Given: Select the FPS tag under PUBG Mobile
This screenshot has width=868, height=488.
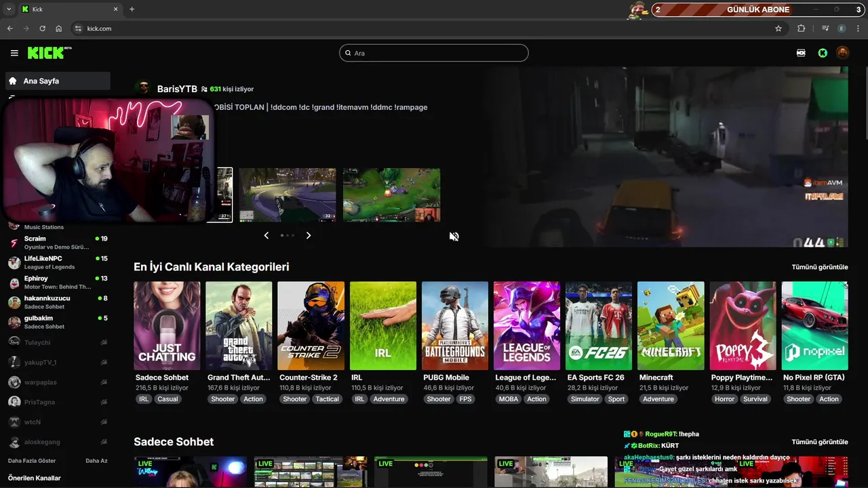Looking at the screenshot, I should click(465, 399).
